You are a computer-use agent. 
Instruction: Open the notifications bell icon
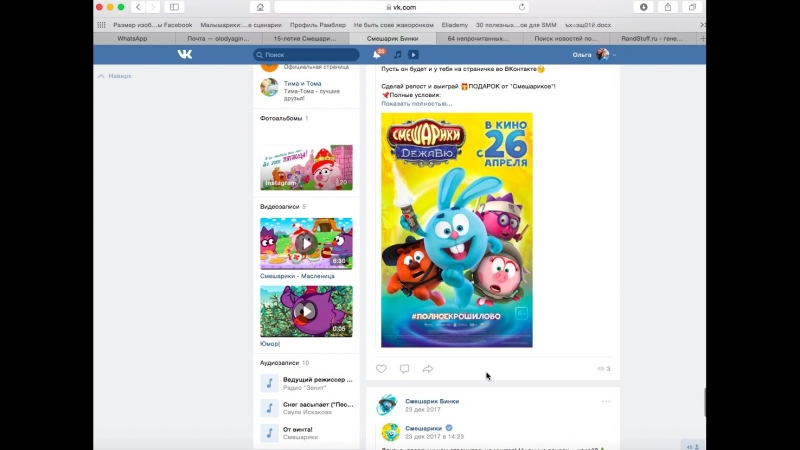click(377, 55)
